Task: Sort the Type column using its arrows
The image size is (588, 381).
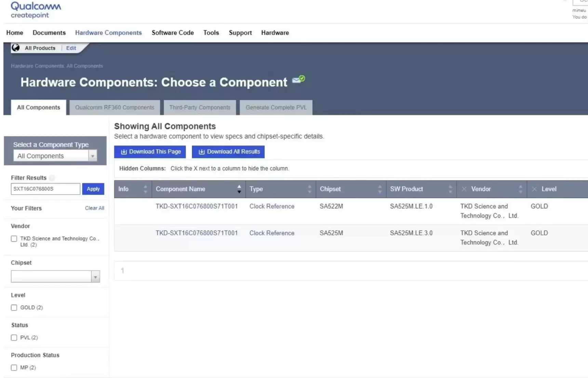Action: (309, 189)
